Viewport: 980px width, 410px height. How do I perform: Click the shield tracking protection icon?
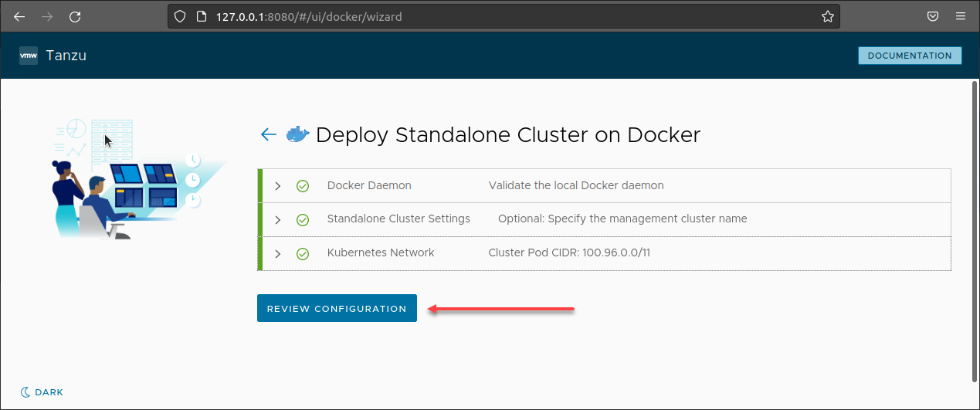tap(180, 16)
